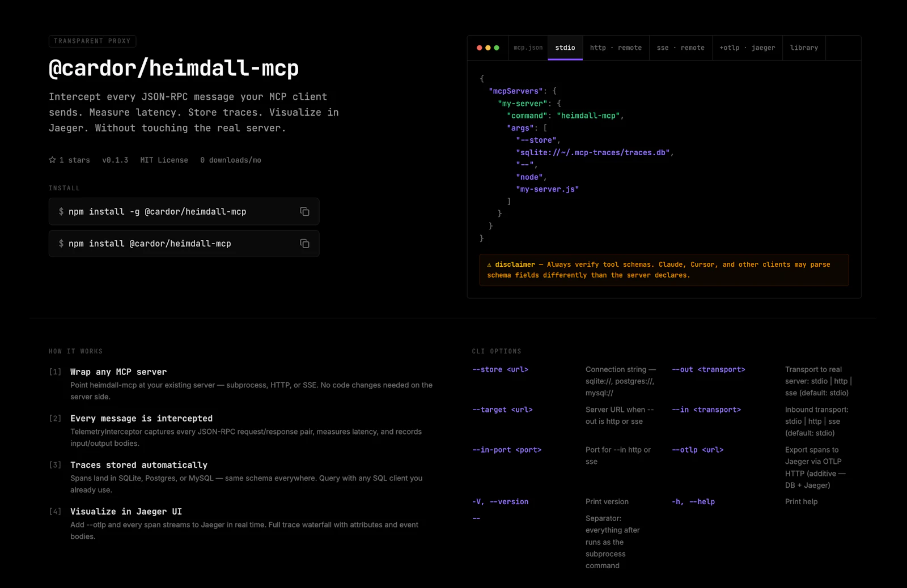Click the disclaimer warning triangle icon

point(489,265)
